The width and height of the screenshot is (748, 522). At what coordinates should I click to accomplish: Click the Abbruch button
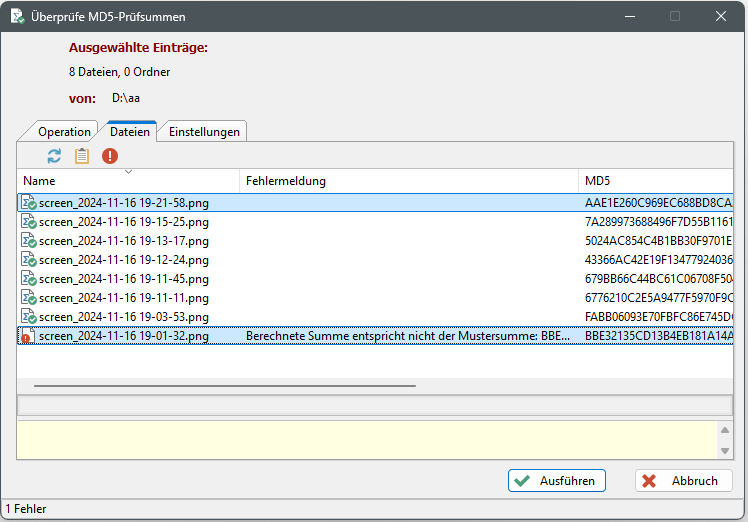pos(684,481)
